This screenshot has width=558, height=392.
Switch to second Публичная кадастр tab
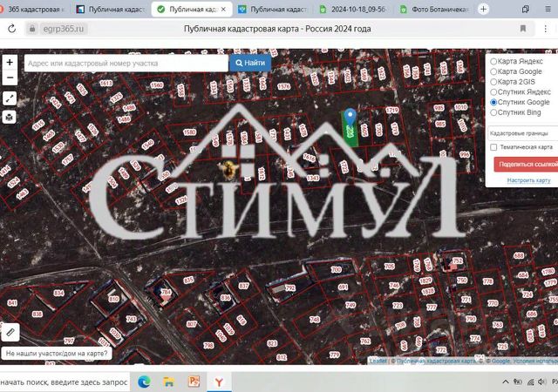click(111, 10)
